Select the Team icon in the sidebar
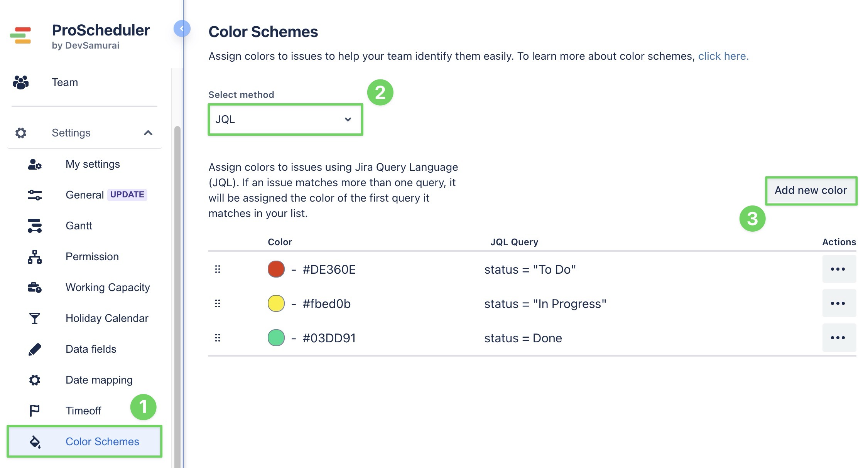868x468 pixels. pyautogui.click(x=20, y=82)
